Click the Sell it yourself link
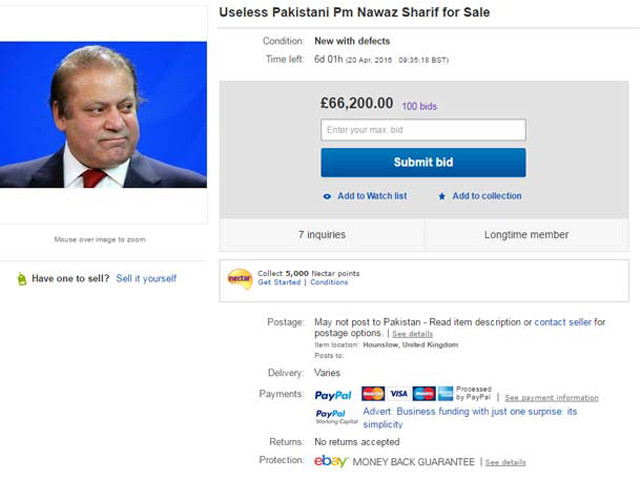Viewport: 640px width, 480px height. [x=146, y=279]
